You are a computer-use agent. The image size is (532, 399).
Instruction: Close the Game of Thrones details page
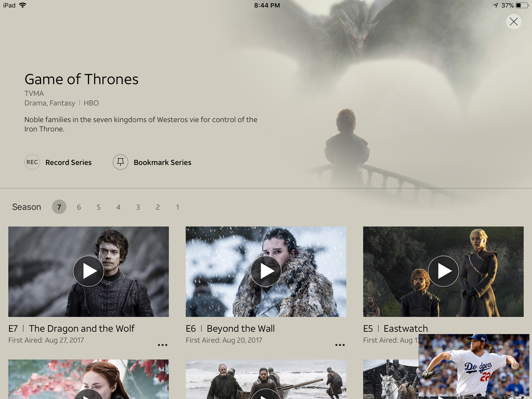(514, 22)
